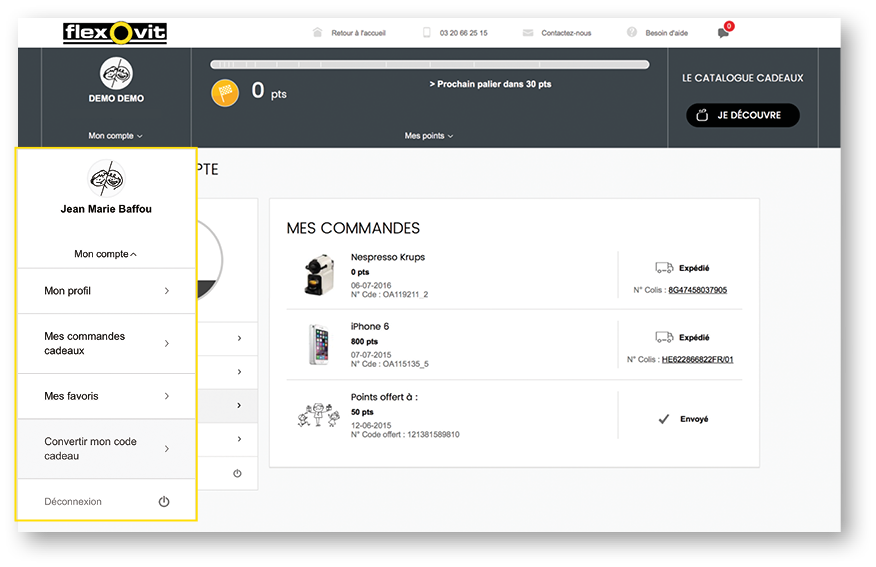Click the Jean Marie Baffou avatar
Screen dimensions: 876x567
pyautogui.click(x=106, y=178)
